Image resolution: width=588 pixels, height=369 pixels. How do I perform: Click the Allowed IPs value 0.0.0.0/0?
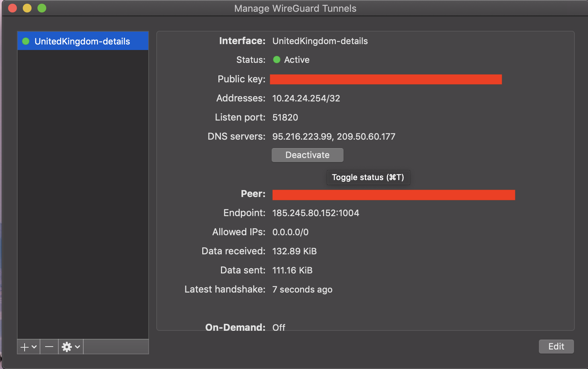point(290,232)
